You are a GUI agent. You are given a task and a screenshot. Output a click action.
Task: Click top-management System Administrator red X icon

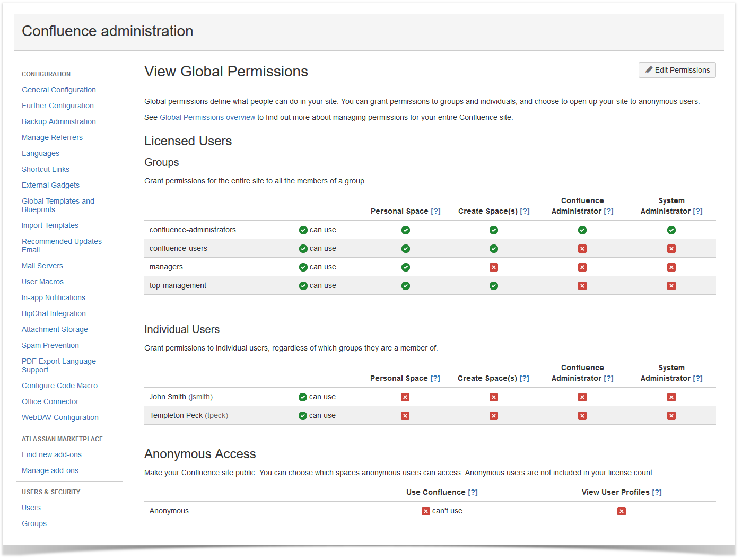(x=671, y=286)
